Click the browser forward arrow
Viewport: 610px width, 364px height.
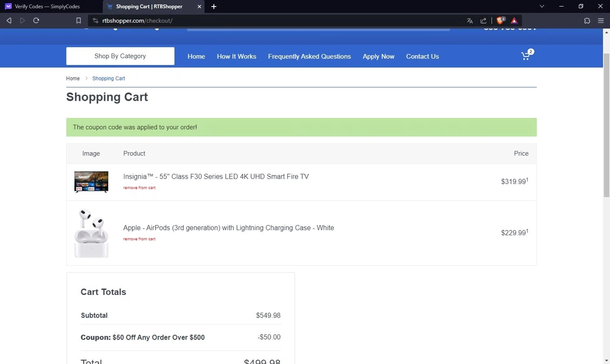click(x=22, y=20)
